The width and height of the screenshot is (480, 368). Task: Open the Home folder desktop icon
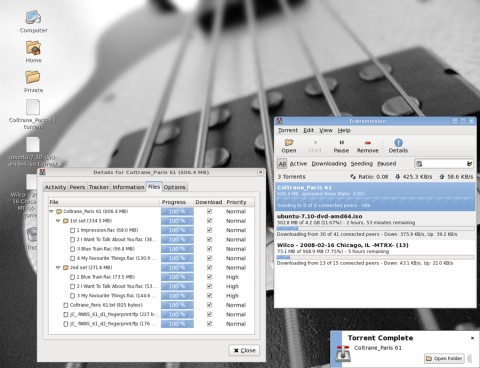click(x=33, y=52)
